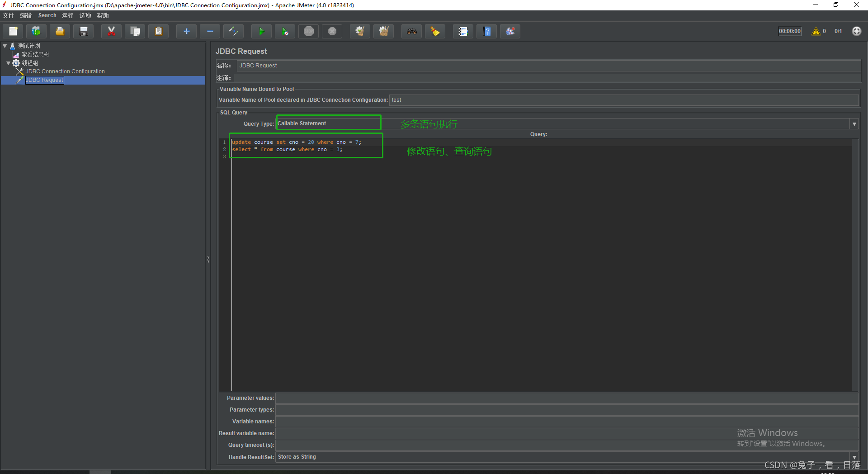Open the Handle ResultSet dropdown
Viewport: 868px width, 474px height.
855,457
